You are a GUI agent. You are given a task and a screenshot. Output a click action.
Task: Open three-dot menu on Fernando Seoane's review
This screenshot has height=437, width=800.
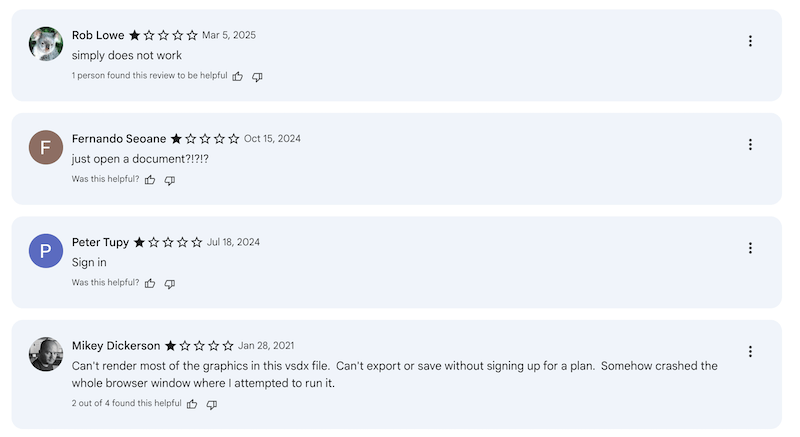[750, 145]
